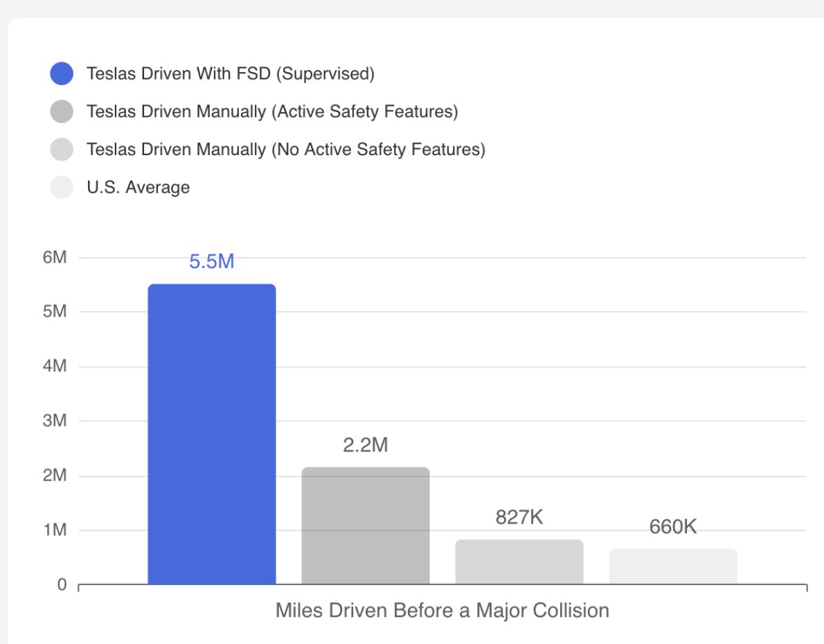The image size is (824, 644).
Task: Toggle the Teslas Driven Manually (Active Safety Features) label
Action: click(x=272, y=111)
